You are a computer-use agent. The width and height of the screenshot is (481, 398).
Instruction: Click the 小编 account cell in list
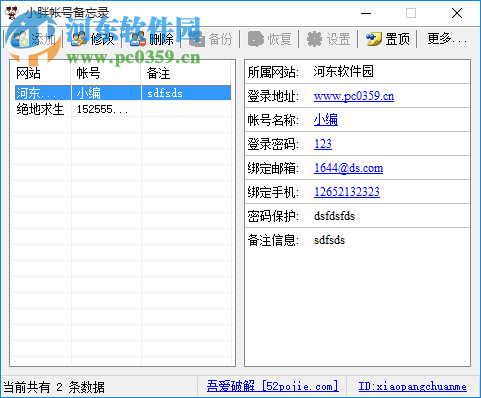[106, 93]
